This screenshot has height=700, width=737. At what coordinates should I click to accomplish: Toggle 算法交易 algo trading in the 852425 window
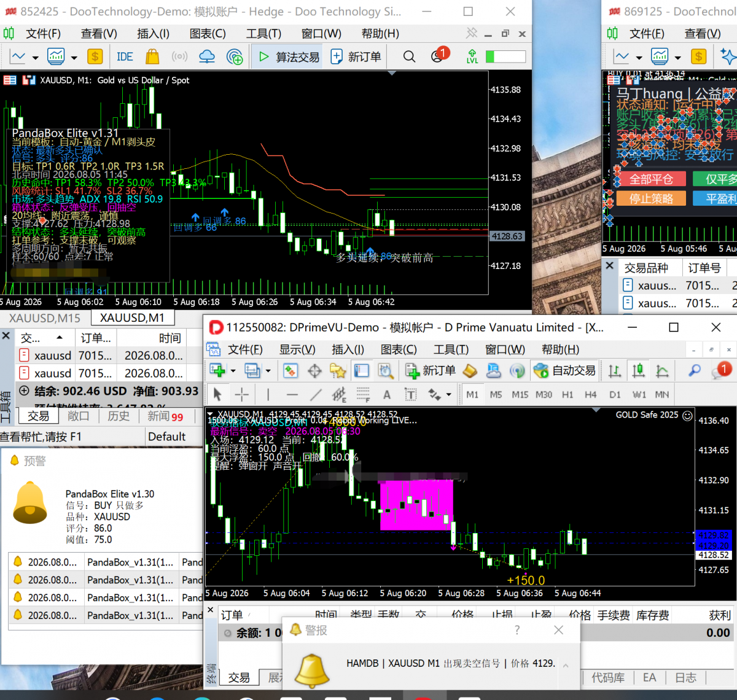[289, 57]
